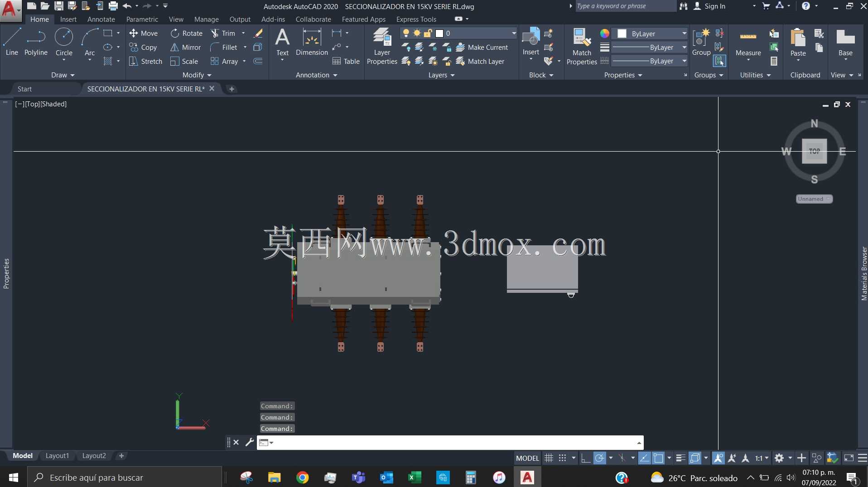Activate the Move command

(x=144, y=33)
